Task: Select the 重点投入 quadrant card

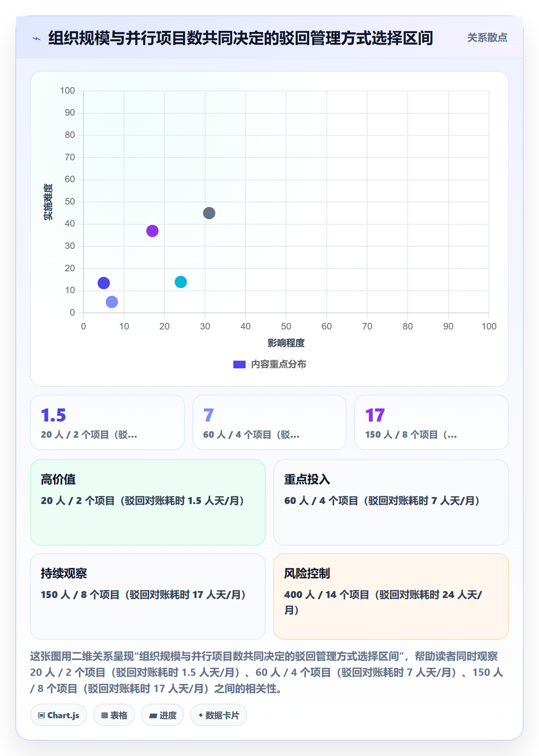Action: tap(391, 502)
